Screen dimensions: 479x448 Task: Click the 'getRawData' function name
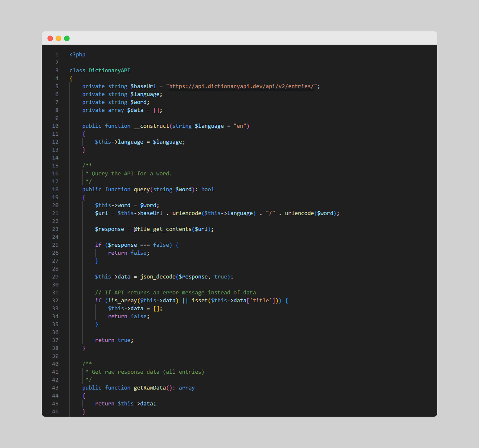[x=150, y=388]
